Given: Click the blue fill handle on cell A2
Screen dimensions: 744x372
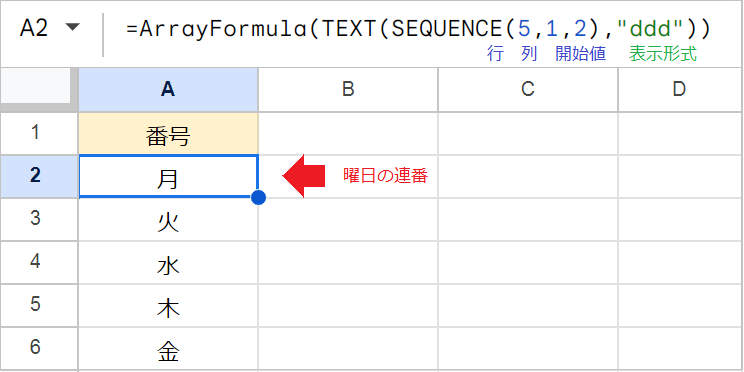Looking at the screenshot, I should pos(258,197).
